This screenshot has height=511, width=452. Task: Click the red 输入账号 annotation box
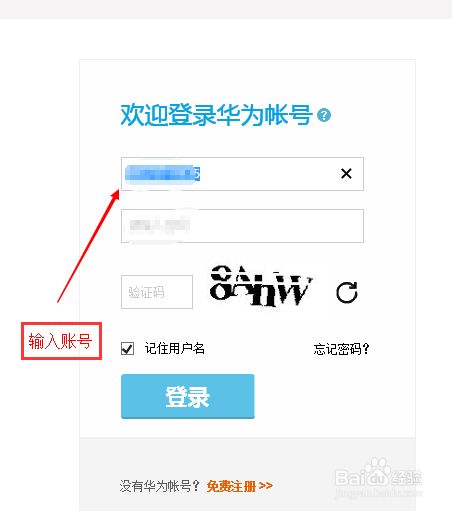[61, 341]
